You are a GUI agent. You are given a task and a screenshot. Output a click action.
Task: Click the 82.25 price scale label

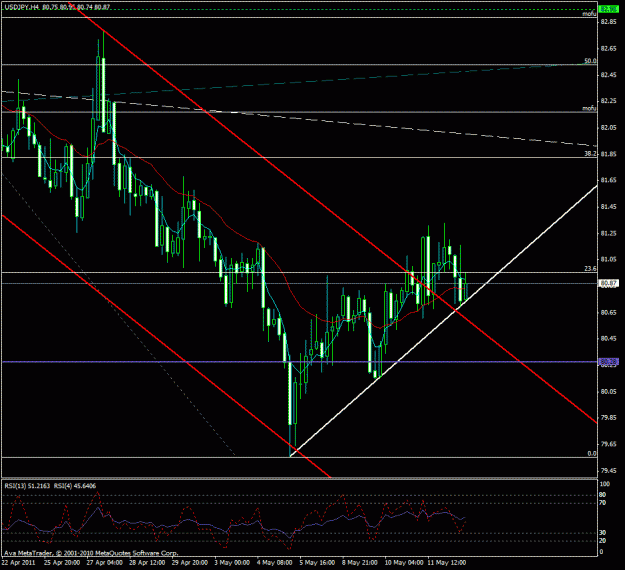tap(608, 101)
